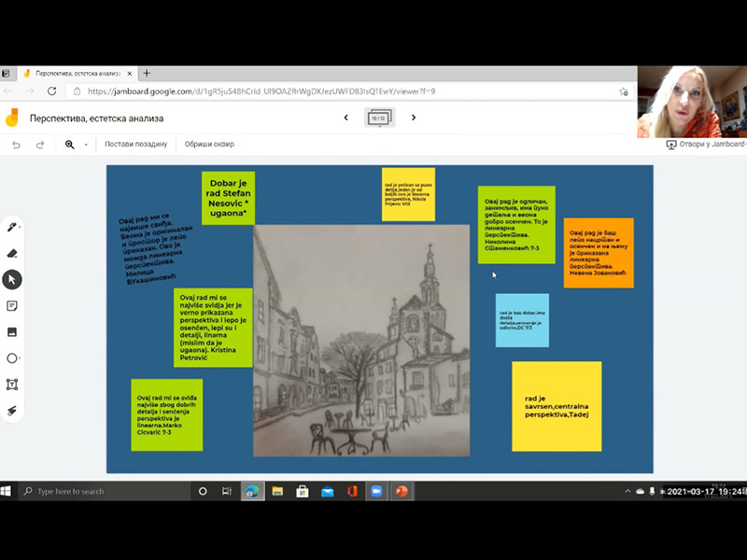Select the yellow "rad je savrsen, centralna perspektiva" note
747x560 pixels.
(557, 406)
